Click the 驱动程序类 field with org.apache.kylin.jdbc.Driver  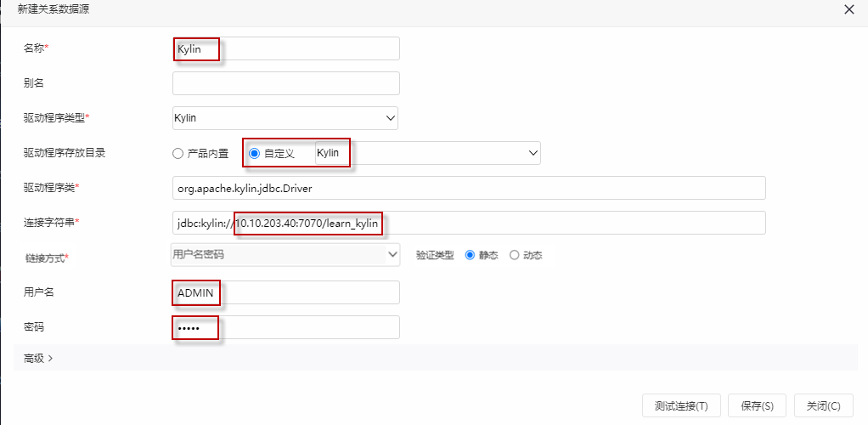469,188
